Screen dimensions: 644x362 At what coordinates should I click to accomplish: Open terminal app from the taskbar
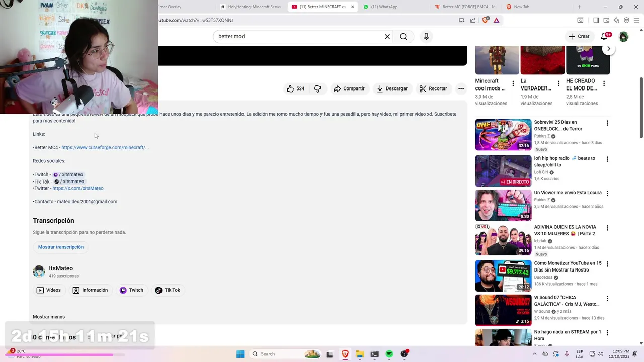374,354
